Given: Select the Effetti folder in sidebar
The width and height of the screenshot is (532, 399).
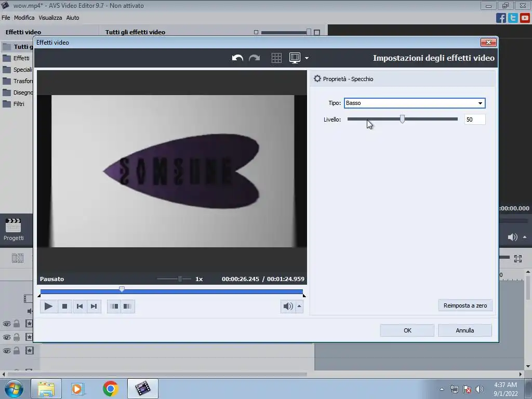Looking at the screenshot, I should 17,58.
